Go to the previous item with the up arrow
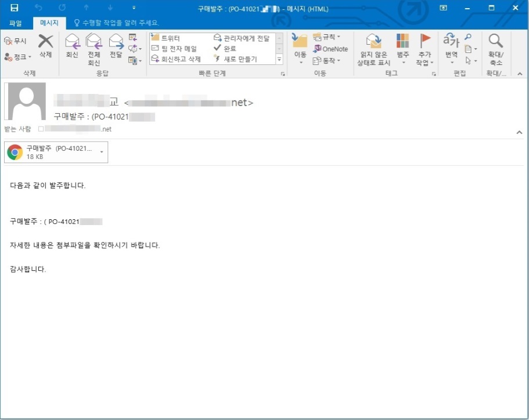Viewport: 529px width, 420px height. coord(87,8)
